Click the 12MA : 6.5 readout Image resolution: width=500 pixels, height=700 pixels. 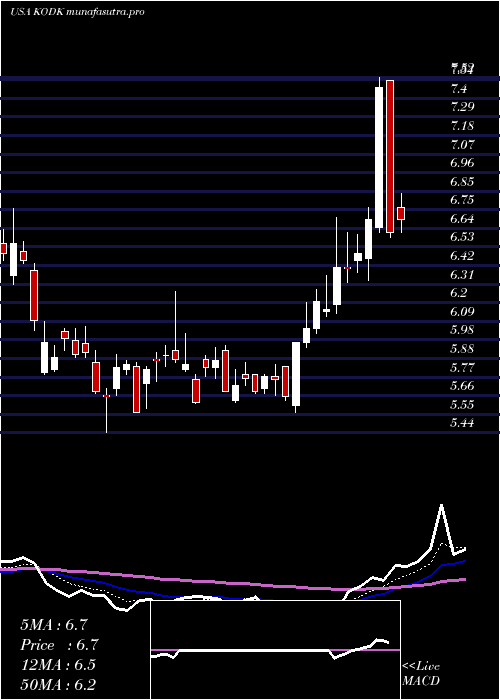(58, 665)
